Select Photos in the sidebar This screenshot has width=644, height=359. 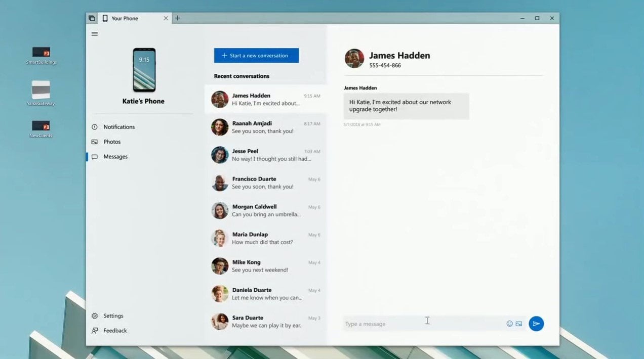pos(112,142)
